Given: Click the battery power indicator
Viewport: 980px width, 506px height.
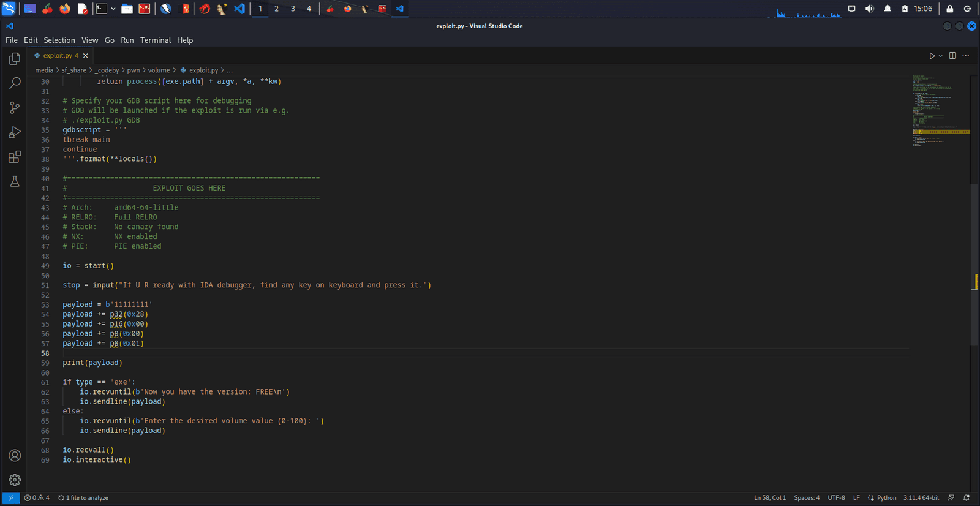Looking at the screenshot, I should (905, 9).
